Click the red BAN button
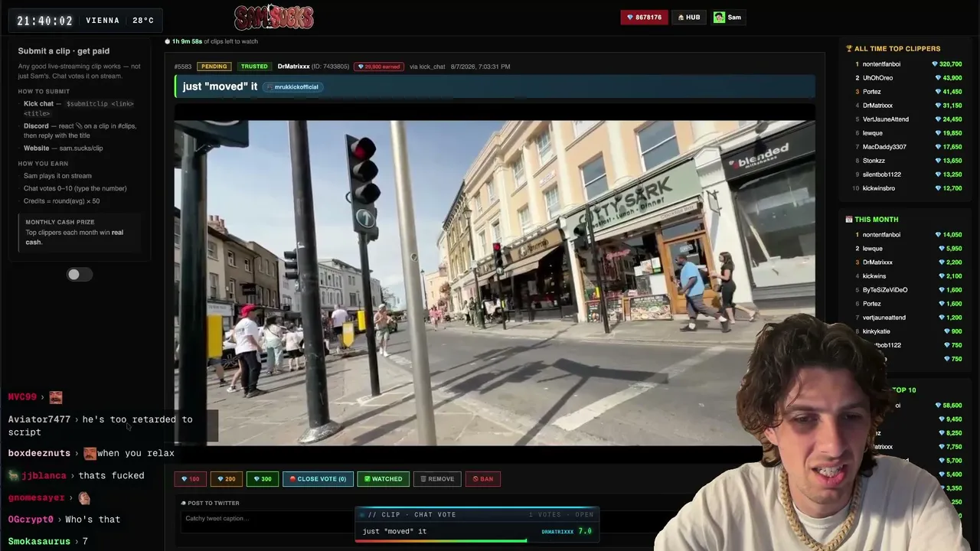The image size is (980, 551). (x=482, y=479)
